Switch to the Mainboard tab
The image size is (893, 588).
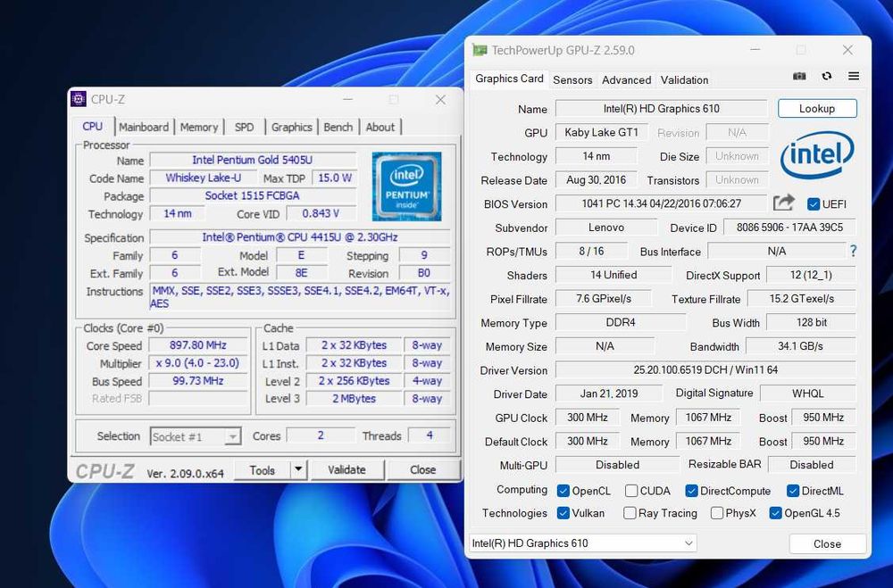pos(144,127)
